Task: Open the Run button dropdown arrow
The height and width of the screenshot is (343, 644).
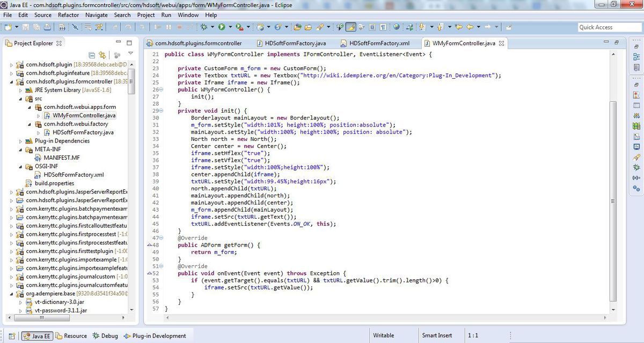Action: [229, 27]
